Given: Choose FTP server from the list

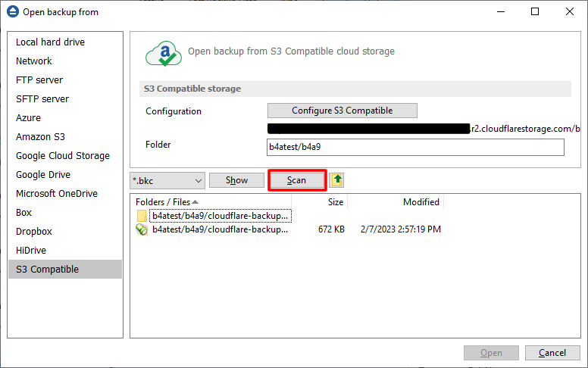Looking at the screenshot, I should [x=39, y=80].
